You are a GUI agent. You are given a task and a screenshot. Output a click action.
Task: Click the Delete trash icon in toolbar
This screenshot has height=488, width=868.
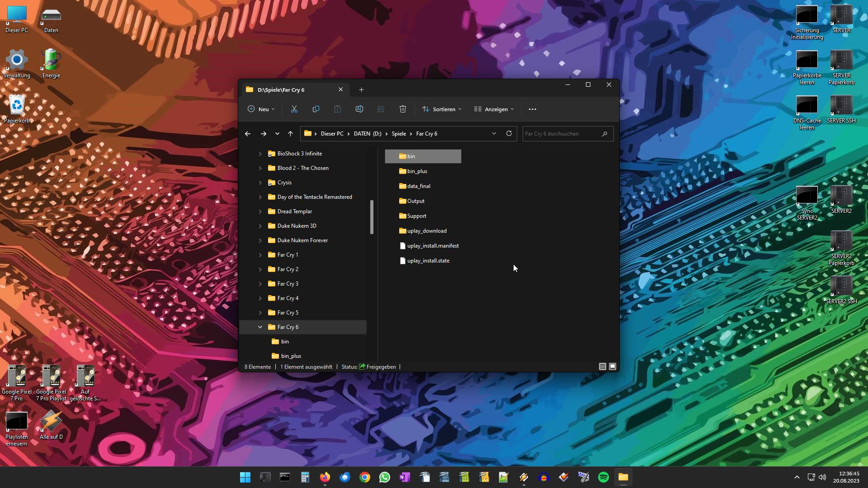coord(403,109)
